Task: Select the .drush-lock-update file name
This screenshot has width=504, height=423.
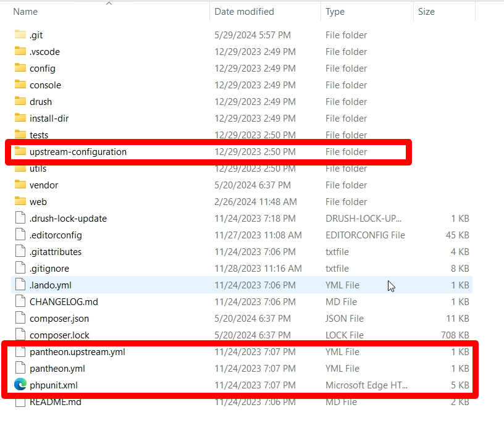Action: point(68,219)
